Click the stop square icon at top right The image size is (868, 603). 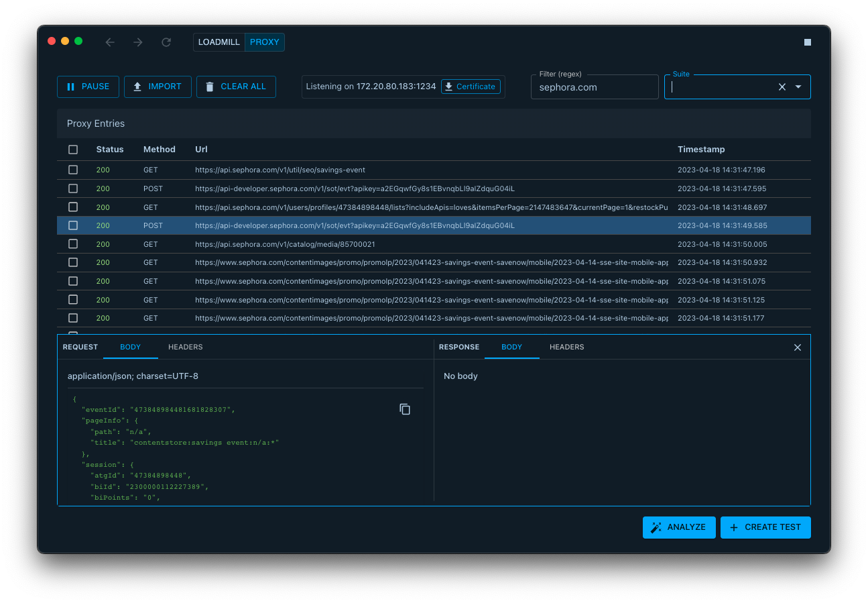tap(807, 42)
